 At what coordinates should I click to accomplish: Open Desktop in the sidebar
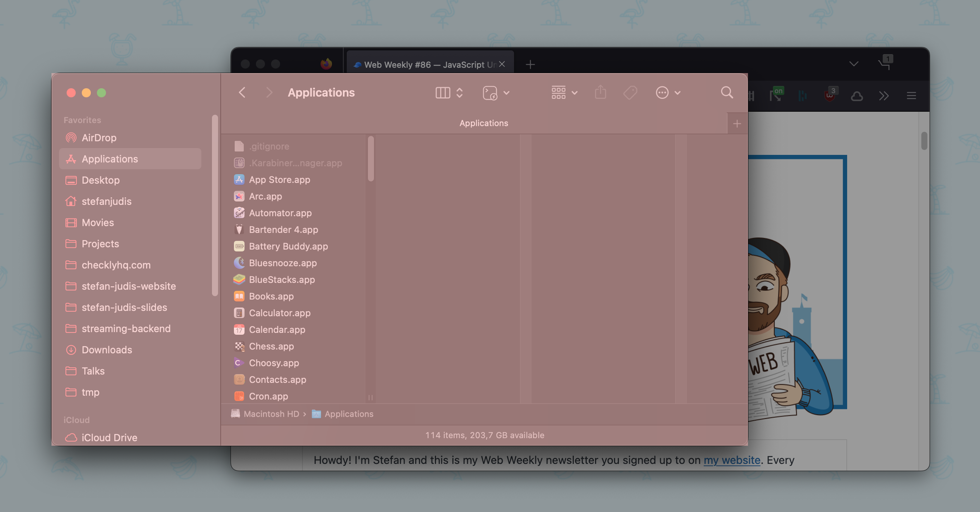coord(130,180)
